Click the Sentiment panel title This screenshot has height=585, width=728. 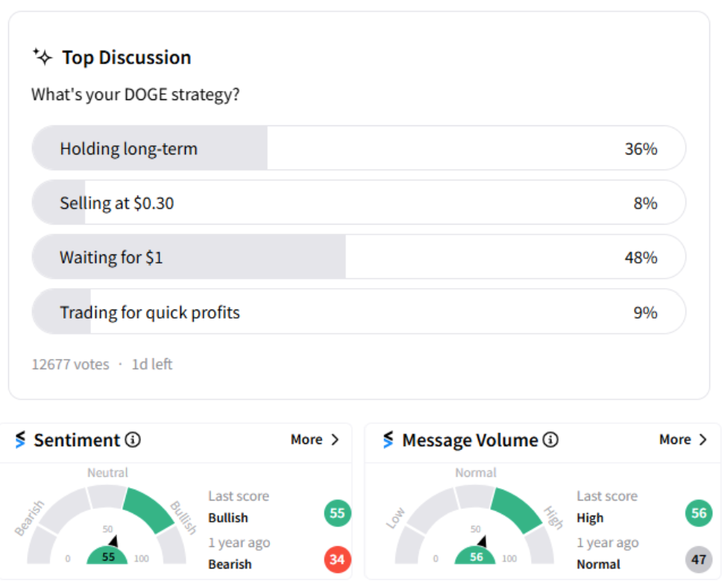tap(77, 440)
